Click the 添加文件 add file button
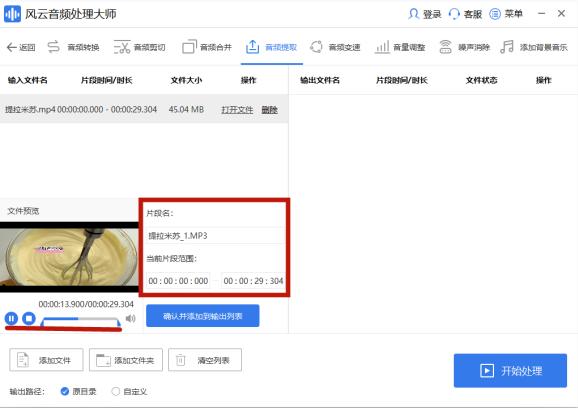 coord(46,360)
